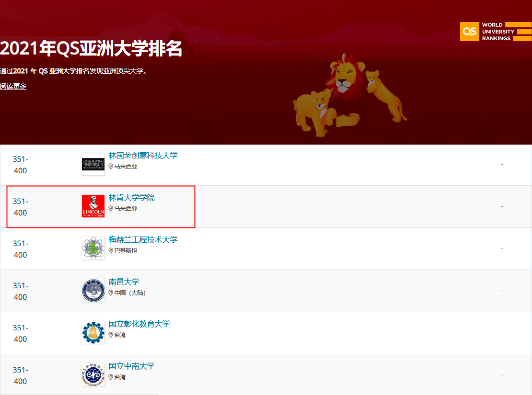The image size is (532, 395).
Task: Select the Mehran engineering university crest
Action: point(93,248)
